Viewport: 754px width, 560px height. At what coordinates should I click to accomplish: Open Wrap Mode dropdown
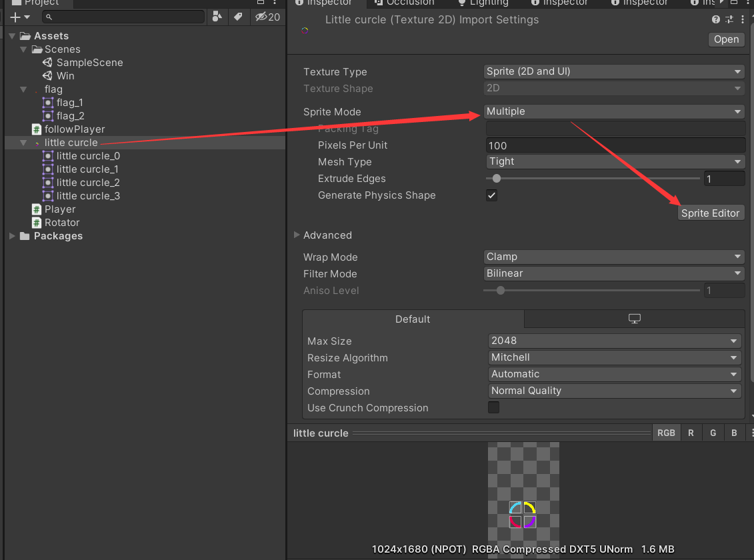614,257
